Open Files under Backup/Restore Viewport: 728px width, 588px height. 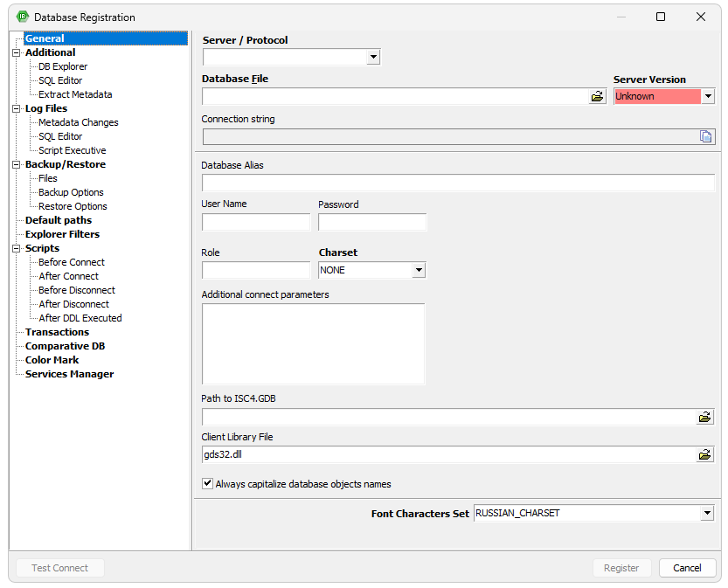48,178
